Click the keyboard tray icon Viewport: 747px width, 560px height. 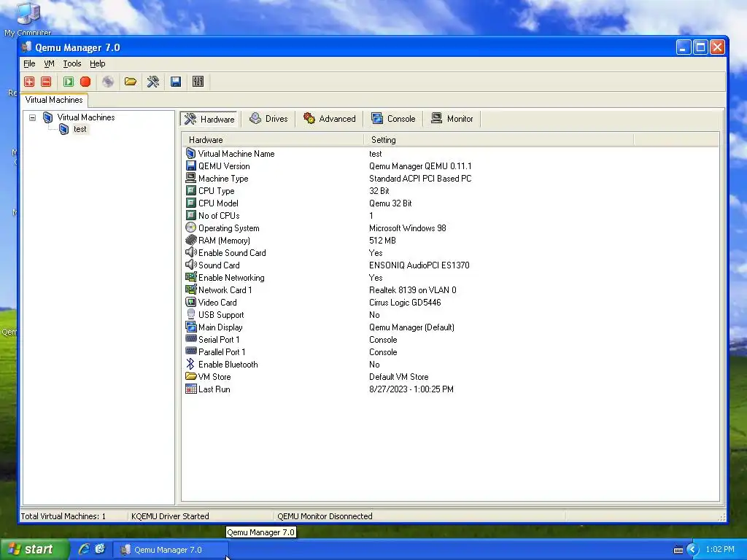pyautogui.click(x=678, y=550)
